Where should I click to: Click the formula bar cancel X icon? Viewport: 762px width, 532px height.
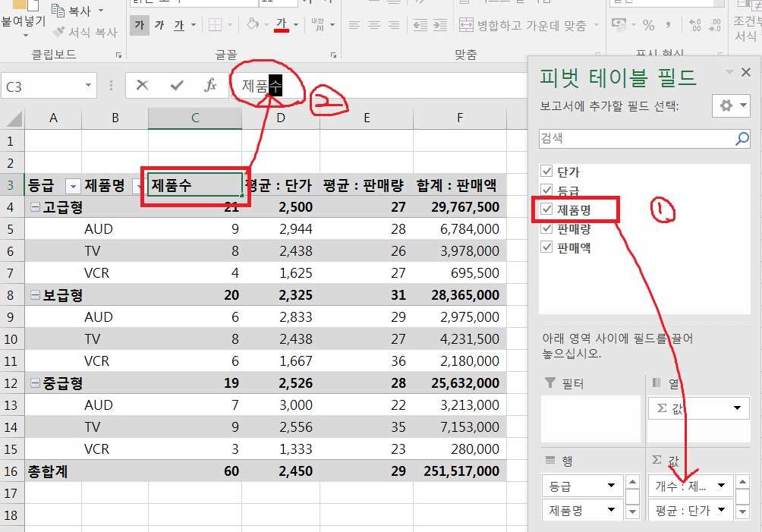[x=142, y=86]
